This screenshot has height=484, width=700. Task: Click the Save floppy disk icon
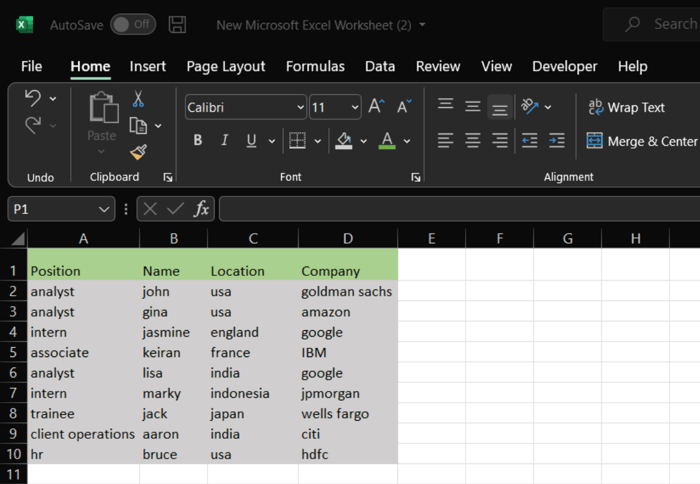(x=177, y=24)
